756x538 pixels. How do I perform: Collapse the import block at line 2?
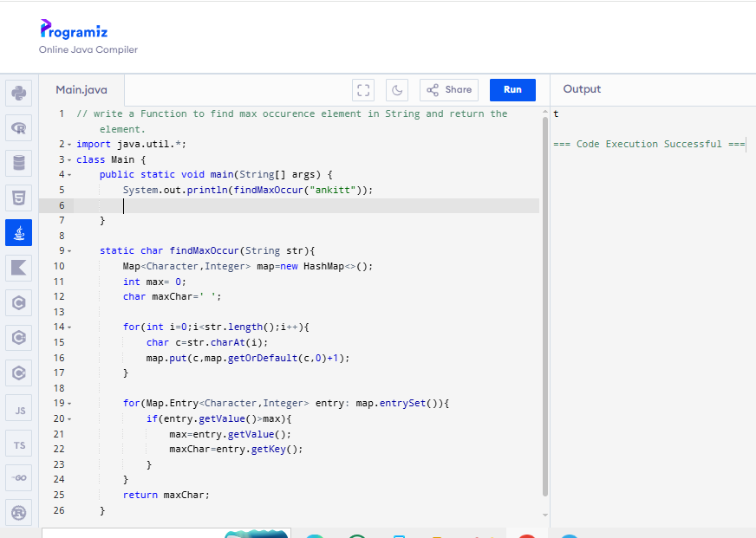point(69,145)
